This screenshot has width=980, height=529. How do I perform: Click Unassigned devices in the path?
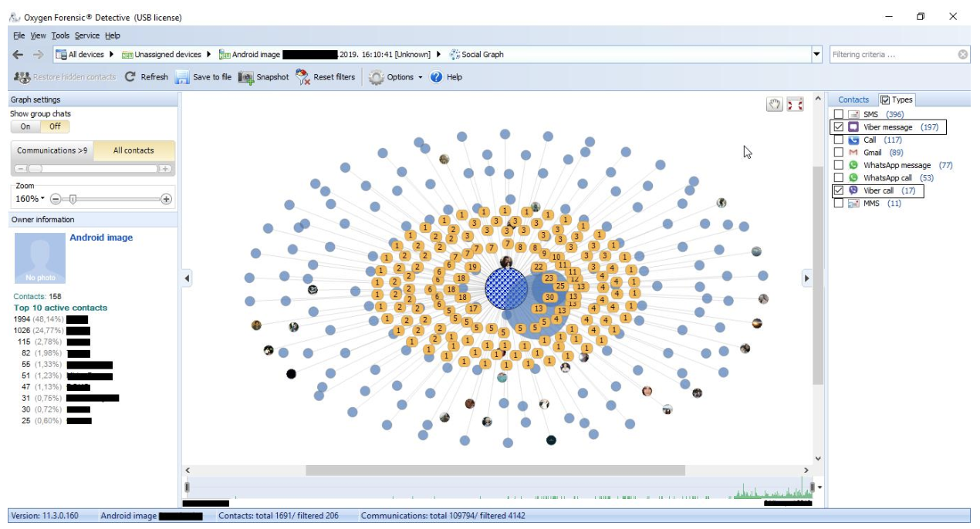[161, 55]
